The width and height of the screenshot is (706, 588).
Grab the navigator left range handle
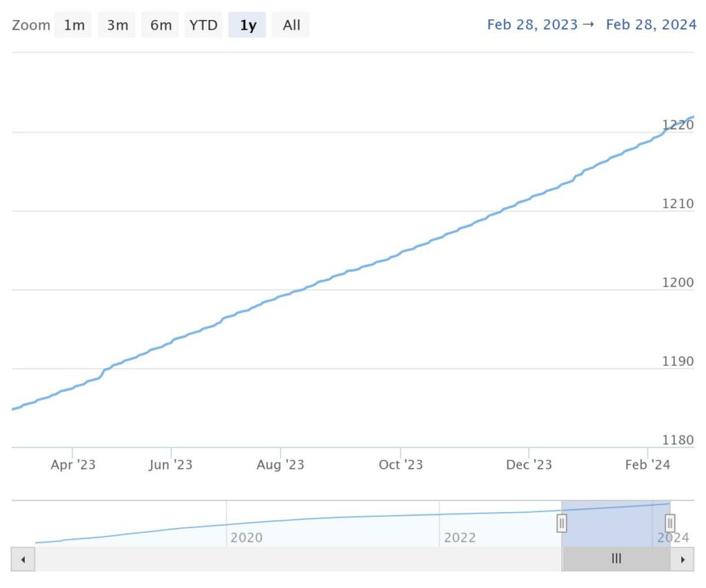pyautogui.click(x=561, y=523)
